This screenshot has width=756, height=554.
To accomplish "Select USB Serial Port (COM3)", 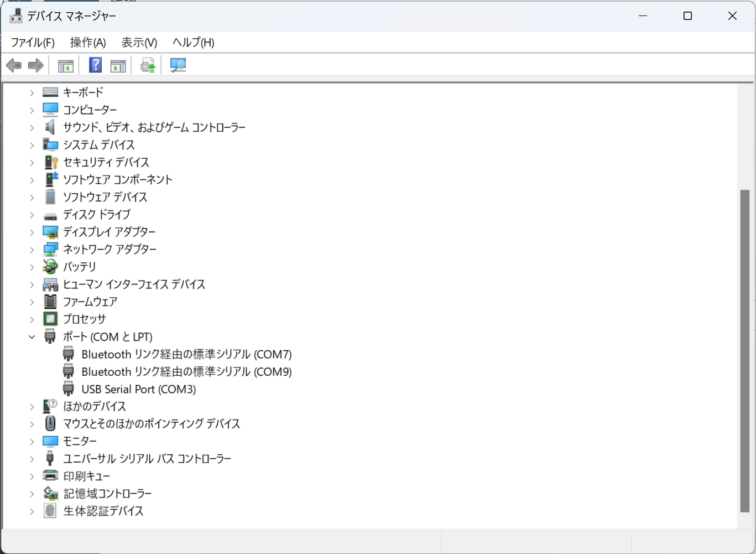I will pyautogui.click(x=138, y=389).
